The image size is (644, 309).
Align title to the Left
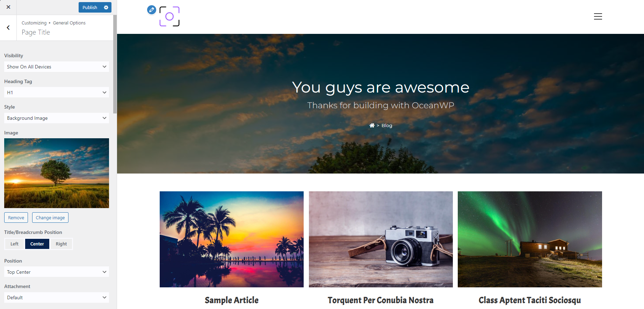(14, 244)
